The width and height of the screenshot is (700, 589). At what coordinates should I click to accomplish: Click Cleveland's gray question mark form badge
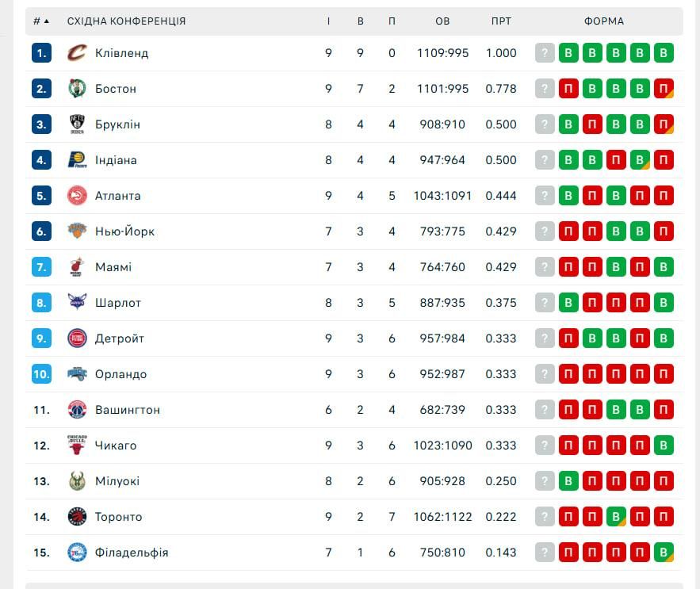click(545, 53)
